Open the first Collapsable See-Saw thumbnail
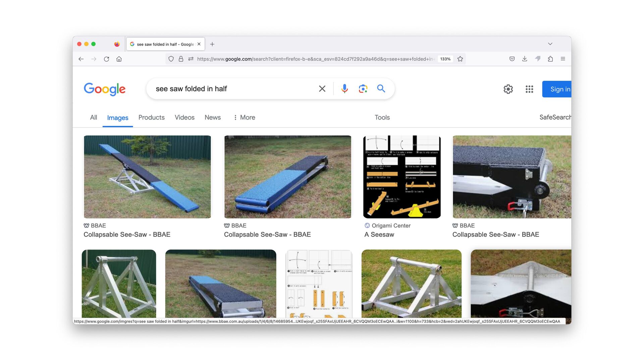644x362 pixels. coord(147,177)
